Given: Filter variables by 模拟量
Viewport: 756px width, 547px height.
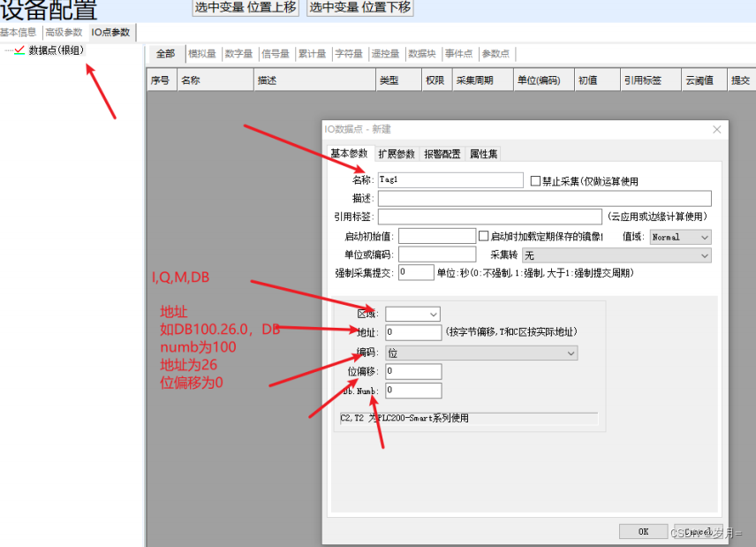Looking at the screenshot, I should coord(201,53).
